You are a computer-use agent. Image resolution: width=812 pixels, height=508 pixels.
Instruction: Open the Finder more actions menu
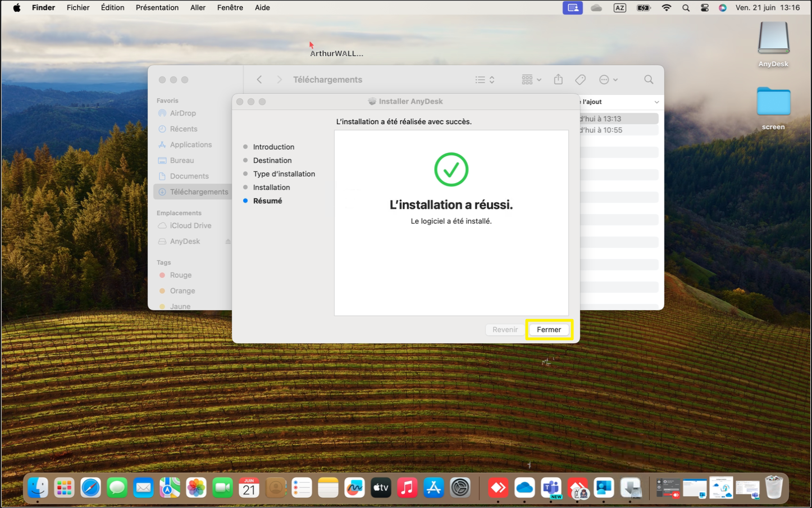[x=609, y=80]
